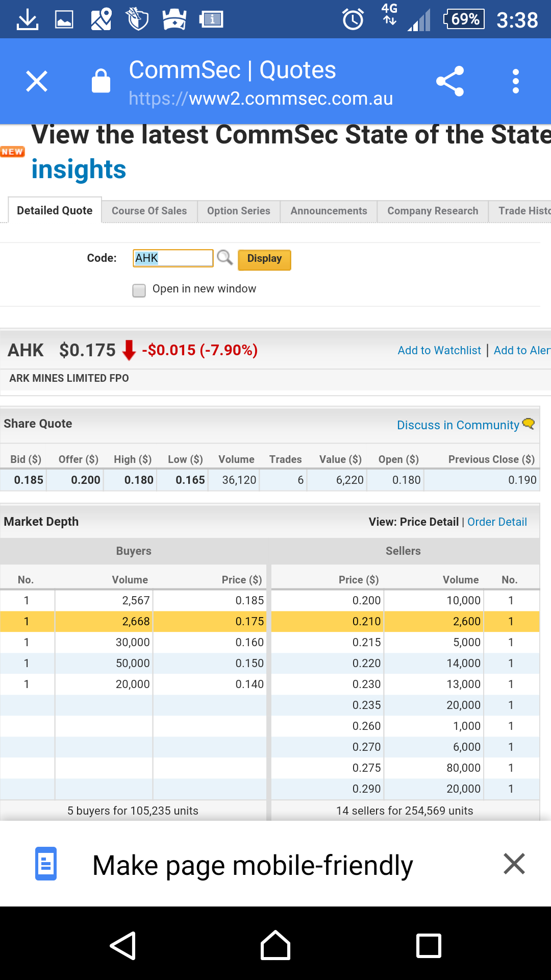Open the Option Series tab
The height and width of the screenshot is (980, 551).
click(239, 211)
